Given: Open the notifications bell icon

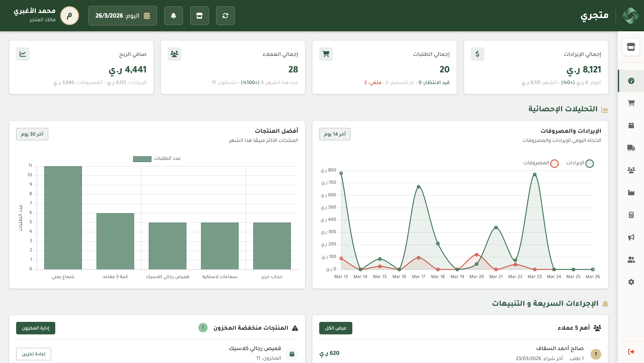Looking at the screenshot, I should [x=173, y=15].
